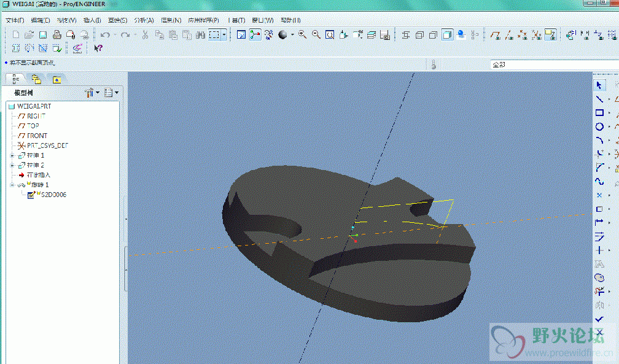Image resolution: width=619 pixels, height=364 pixels.
Task: Open the Find tool with binoculars icon
Action: 201,35
